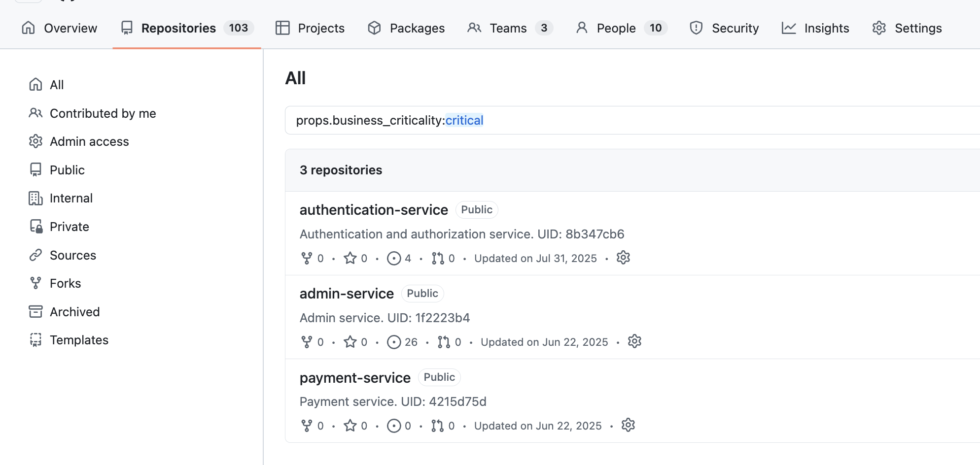Select the Templates sidebar filter
This screenshot has width=980, height=465.
pyautogui.click(x=79, y=340)
